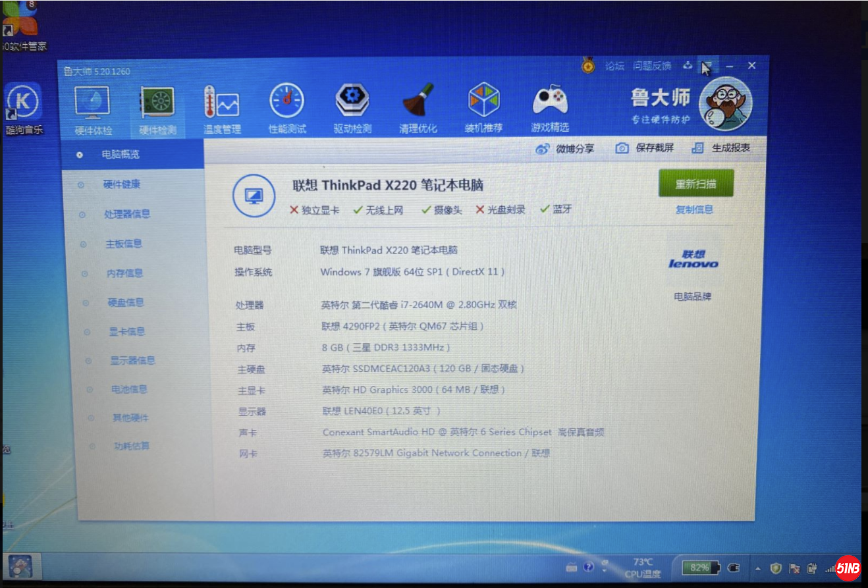Click the SSDMCEAC120A3 main disk value
The width and height of the screenshot is (868, 588).
423,369
